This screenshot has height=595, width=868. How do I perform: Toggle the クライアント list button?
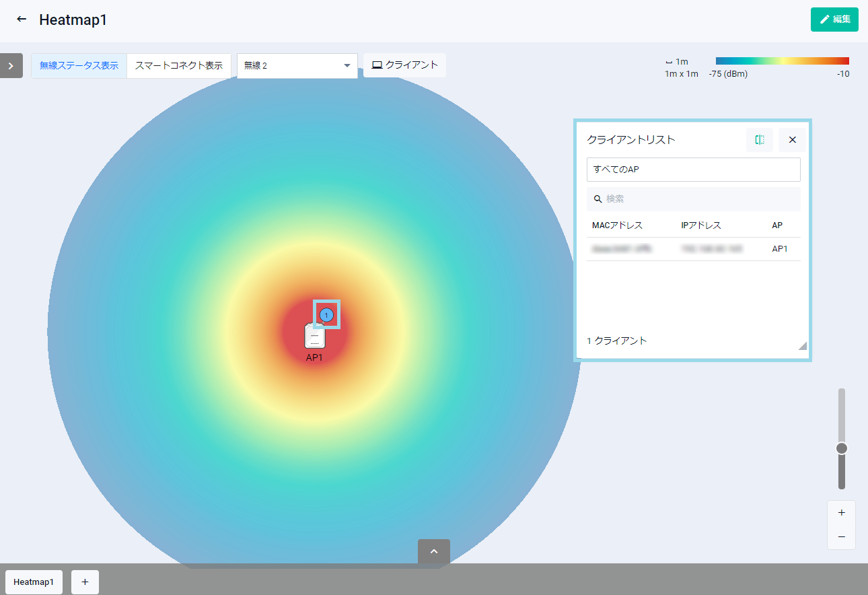pyautogui.click(x=404, y=65)
